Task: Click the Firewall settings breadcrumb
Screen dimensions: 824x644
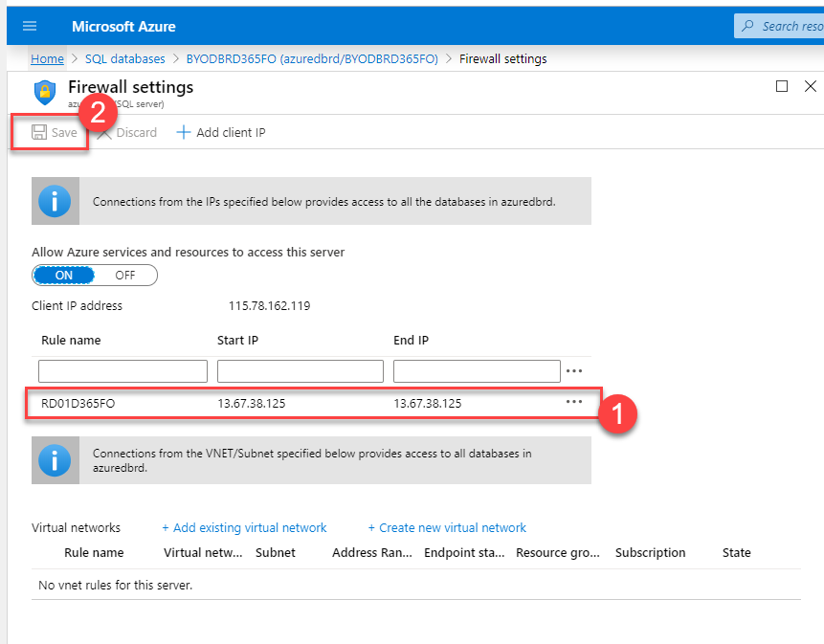Action: (502, 58)
